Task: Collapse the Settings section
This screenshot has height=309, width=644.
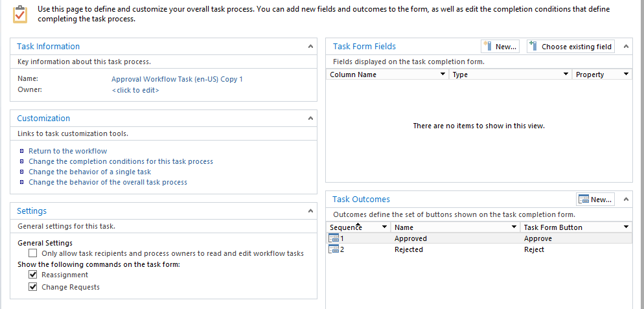Action: [x=310, y=211]
